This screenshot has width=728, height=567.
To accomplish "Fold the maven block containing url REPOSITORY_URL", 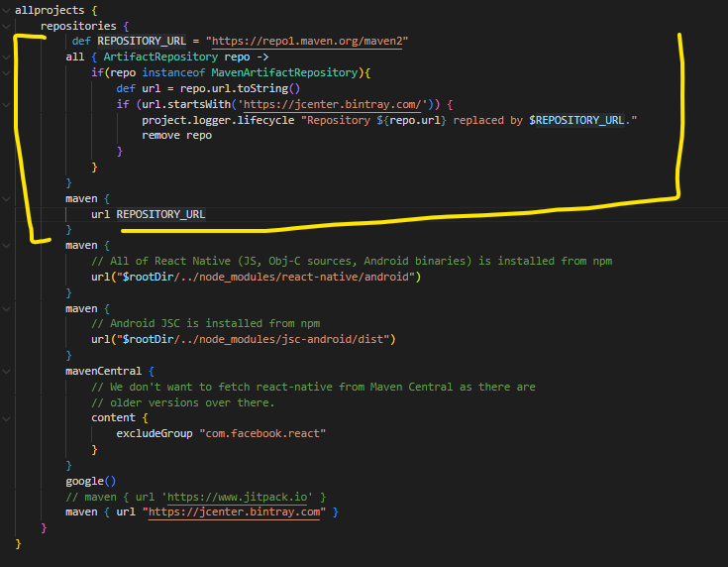I will coord(6,199).
